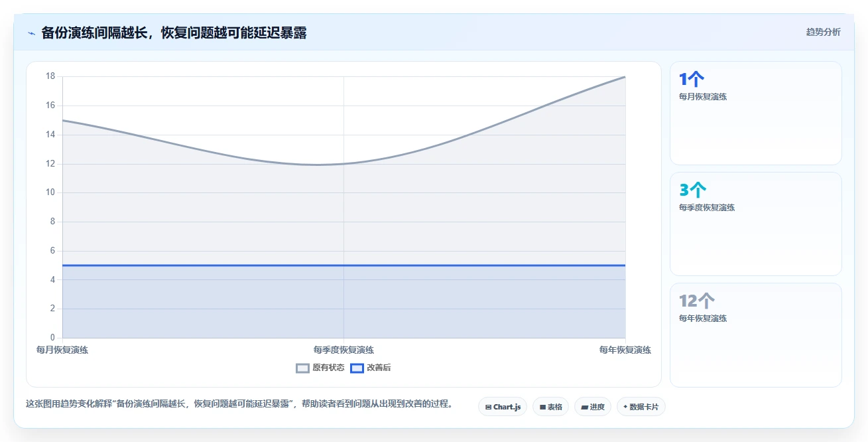Click the description text below the chart
This screenshot has height=442, width=868.
tap(239, 404)
